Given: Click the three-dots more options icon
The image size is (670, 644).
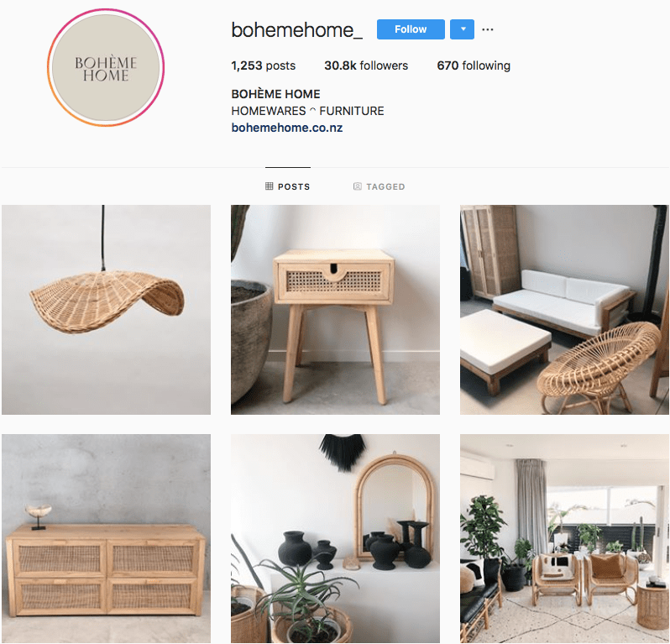Looking at the screenshot, I should point(488,29).
